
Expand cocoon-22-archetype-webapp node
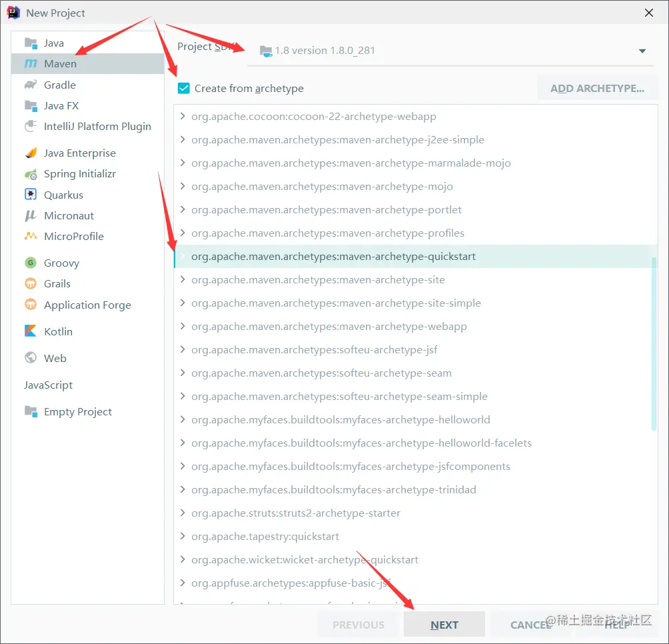(x=183, y=116)
